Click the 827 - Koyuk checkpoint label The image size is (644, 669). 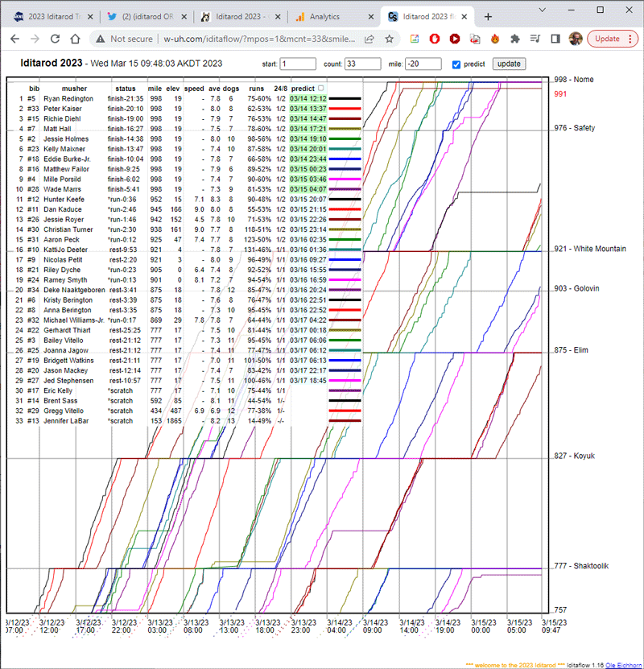[x=575, y=456]
